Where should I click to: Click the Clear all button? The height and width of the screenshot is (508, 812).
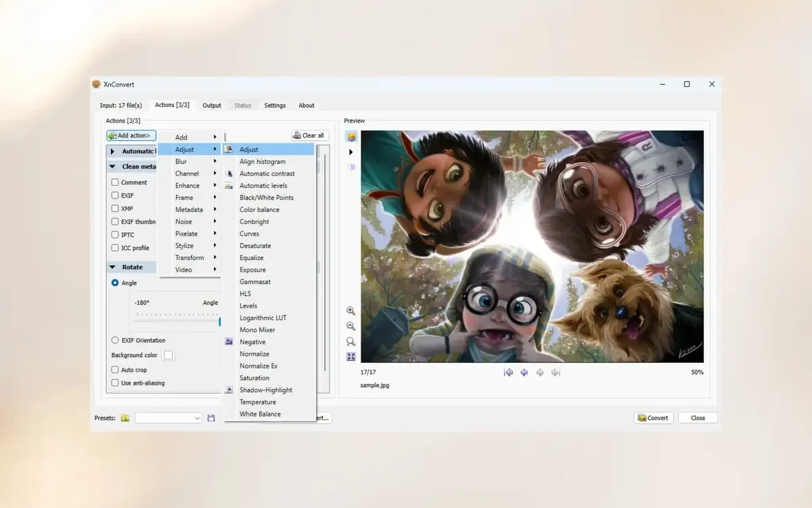310,135
